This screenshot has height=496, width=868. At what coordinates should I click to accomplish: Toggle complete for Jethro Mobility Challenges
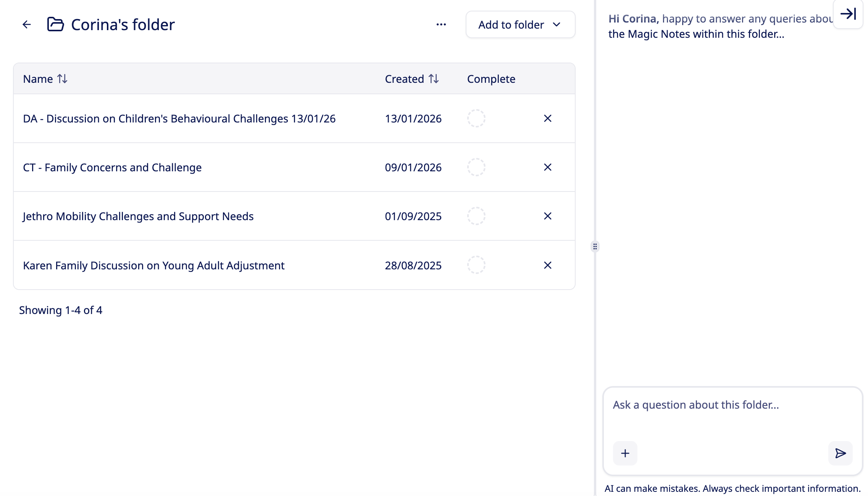click(x=476, y=216)
